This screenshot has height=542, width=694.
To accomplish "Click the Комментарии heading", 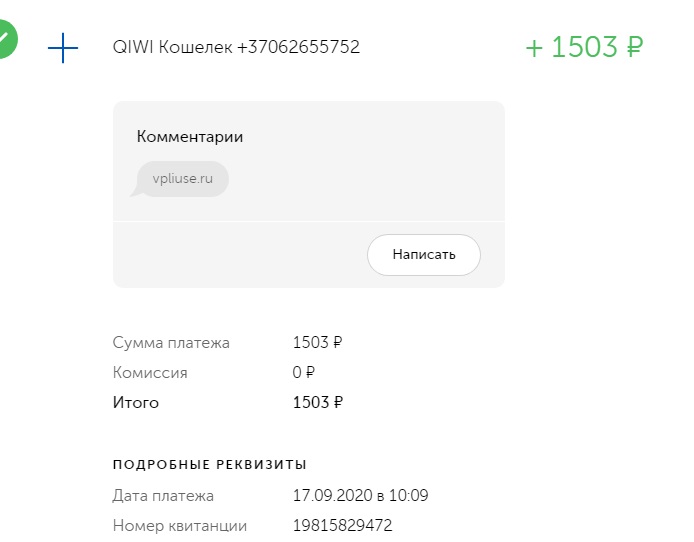I will 190,136.
